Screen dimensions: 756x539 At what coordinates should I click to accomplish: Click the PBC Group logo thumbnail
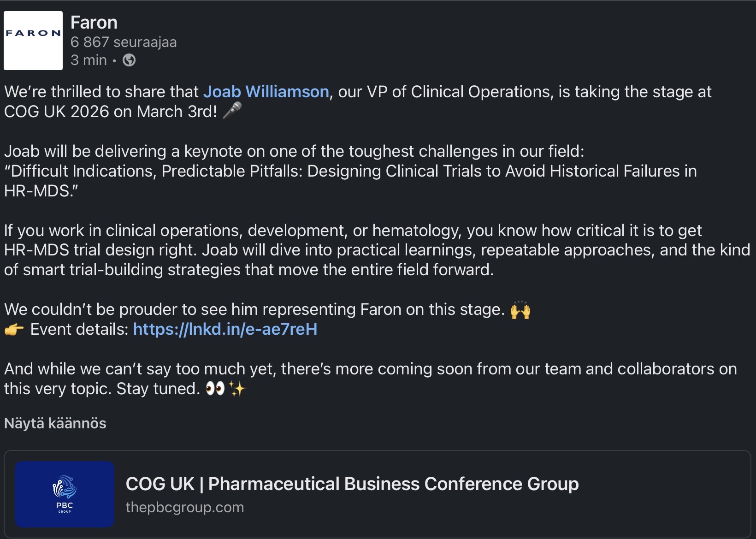[x=65, y=494]
